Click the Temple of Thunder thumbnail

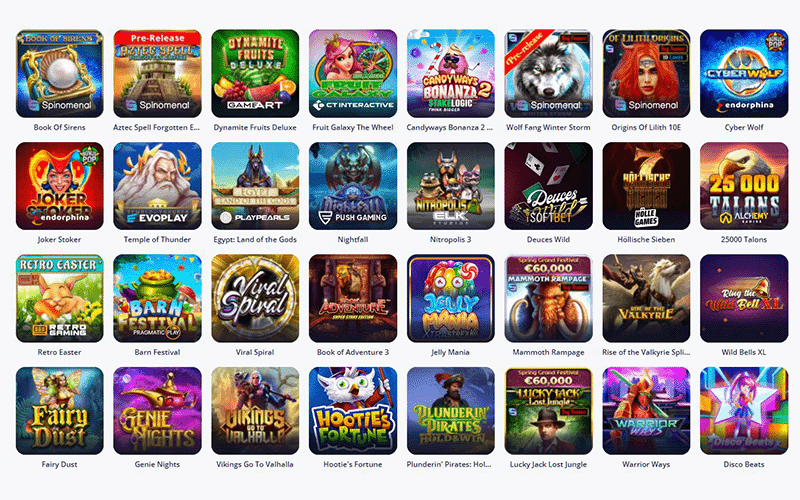[x=157, y=186]
